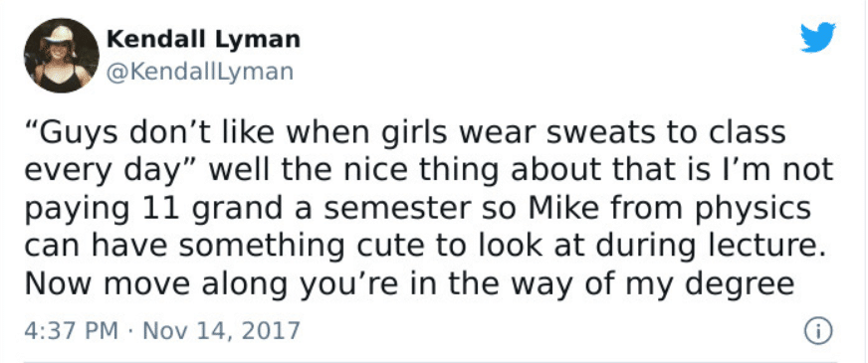The height and width of the screenshot is (363, 868).
Task: Click the display name Kendall Lyman
Action: (x=203, y=40)
